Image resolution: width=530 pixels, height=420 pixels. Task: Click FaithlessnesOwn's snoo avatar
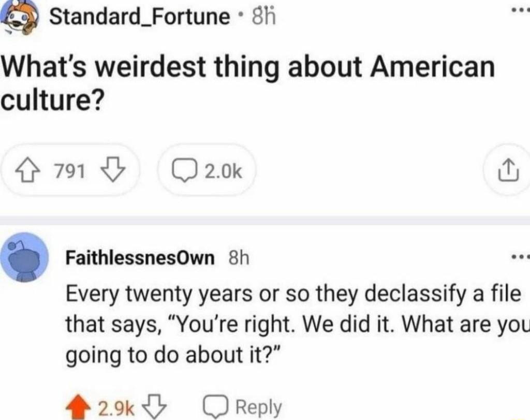click(25, 259)
